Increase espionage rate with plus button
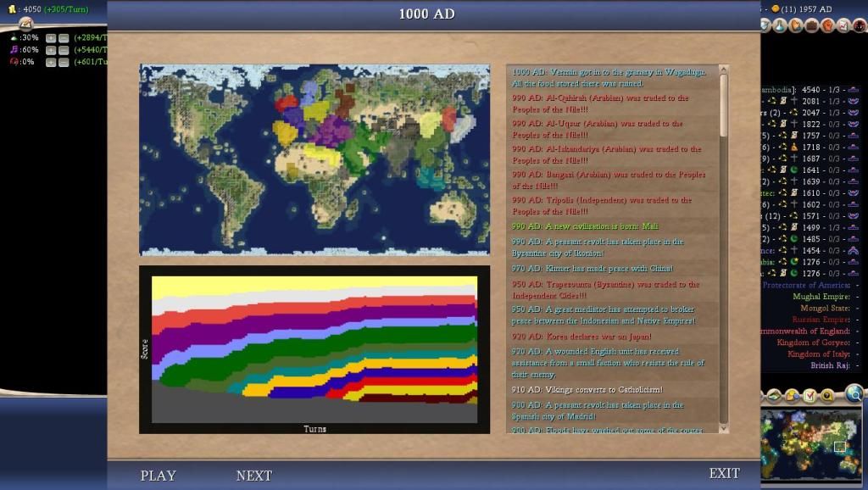The height and width of the screenshot is (490, 868). tap(51, 63)
